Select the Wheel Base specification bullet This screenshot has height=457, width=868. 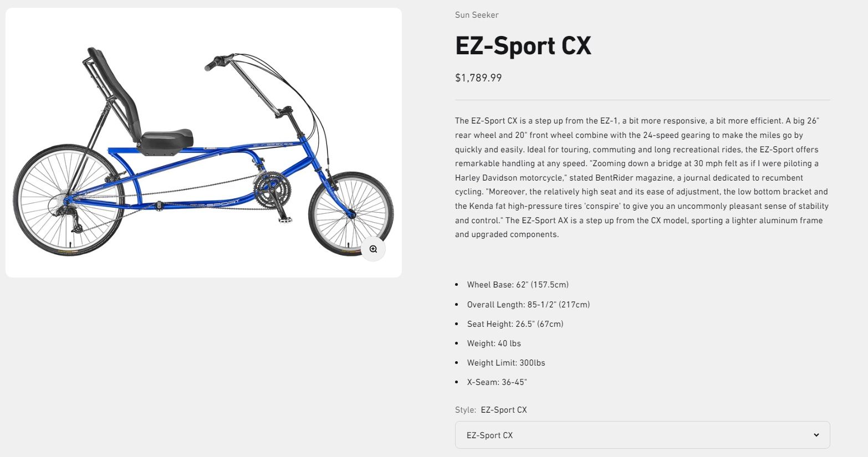tap(518, 284)
